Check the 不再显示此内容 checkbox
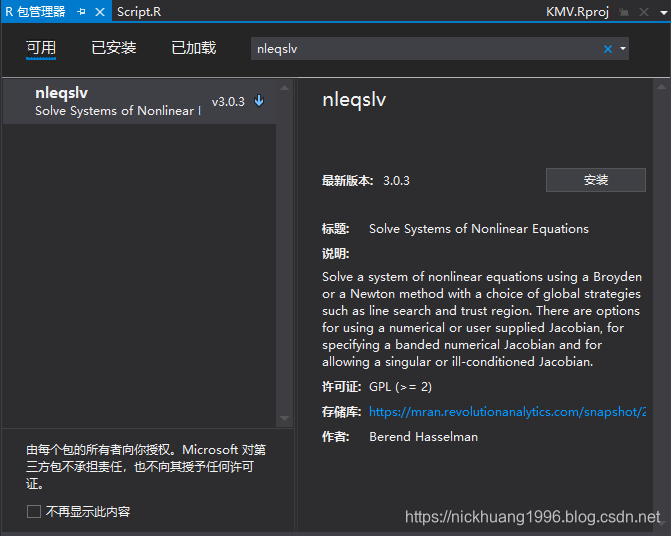Viewport: 671px width, 536px height. tap(34, 511)
